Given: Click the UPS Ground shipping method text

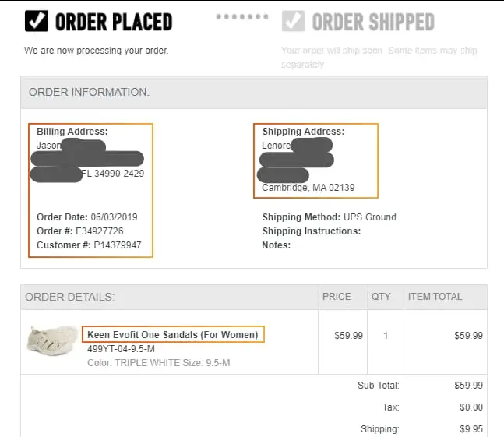Looking at the screenshot, I should coord(369,217).
